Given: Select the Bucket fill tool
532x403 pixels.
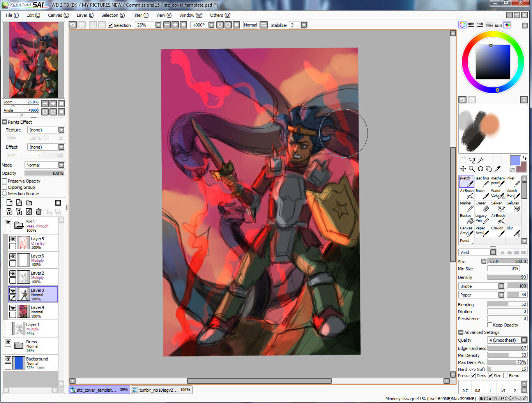Looking at the screenshot, I should point(466,218).
